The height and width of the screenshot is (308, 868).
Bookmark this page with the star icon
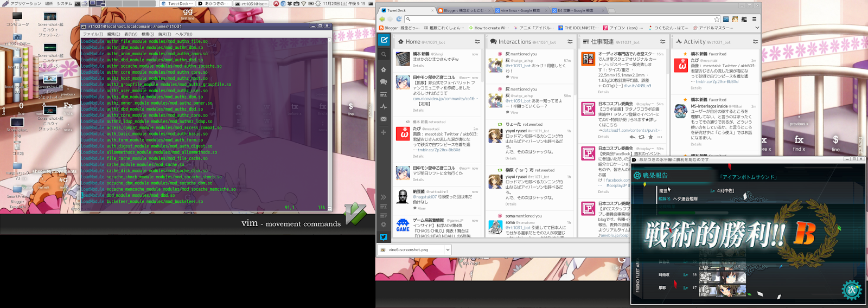pos(717,19)
